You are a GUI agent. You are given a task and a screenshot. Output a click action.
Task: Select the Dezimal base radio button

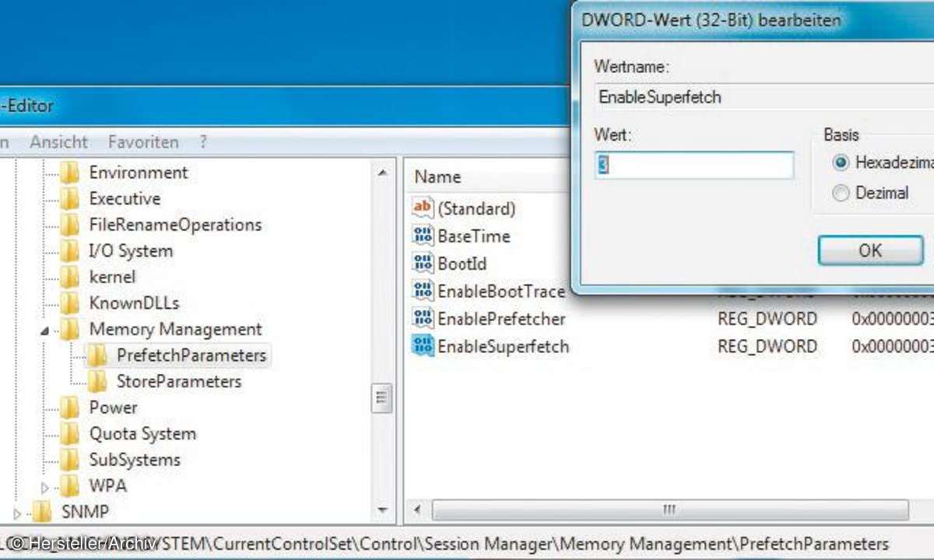(x=840, y=193)
